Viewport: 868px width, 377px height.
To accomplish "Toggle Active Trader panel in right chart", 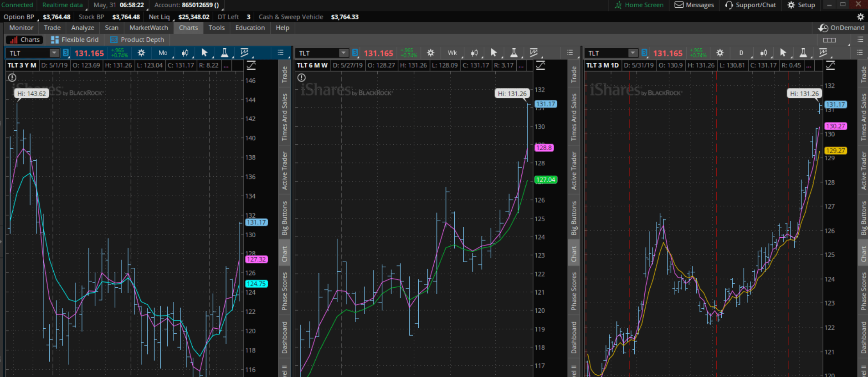I will (x=863, y=171).
